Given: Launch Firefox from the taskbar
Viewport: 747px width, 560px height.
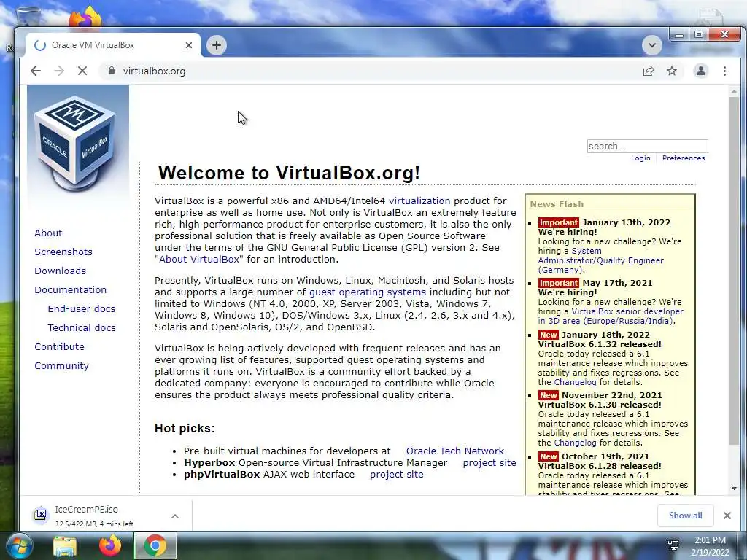Looking at the screenshot, I should pos(109,546).
